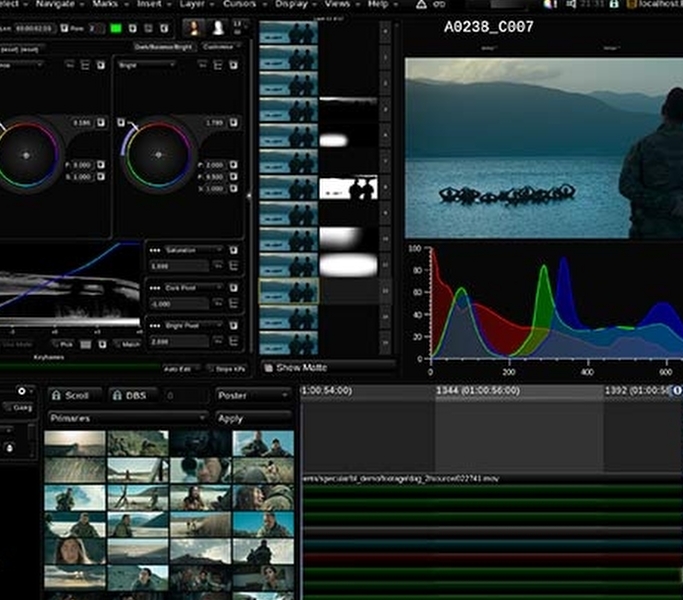683x600 pixels.
Task: Select the black-and-white soldiers matte layer thumbnail
Action: (x=349, y=187)
